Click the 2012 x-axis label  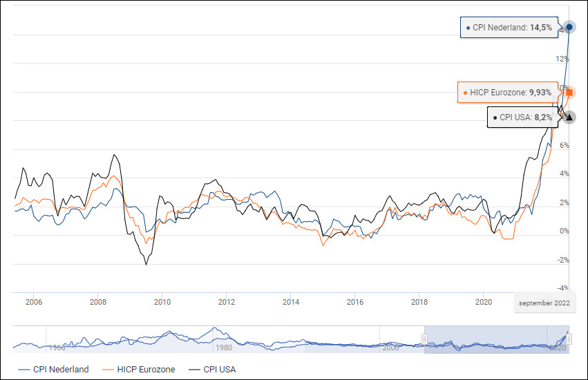click(x=227, y=302)
